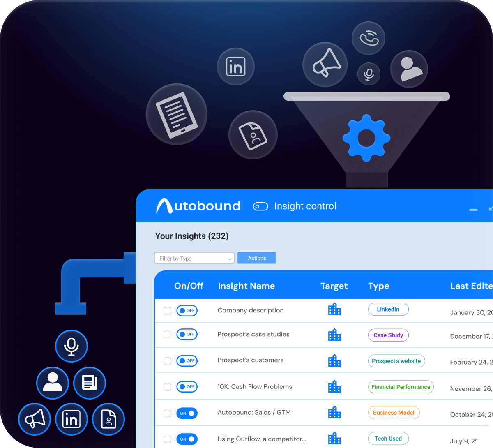The height and width of the screenshot is (448, 493).
Task: Sort by the On/Off column header
Action: [189, 286]
